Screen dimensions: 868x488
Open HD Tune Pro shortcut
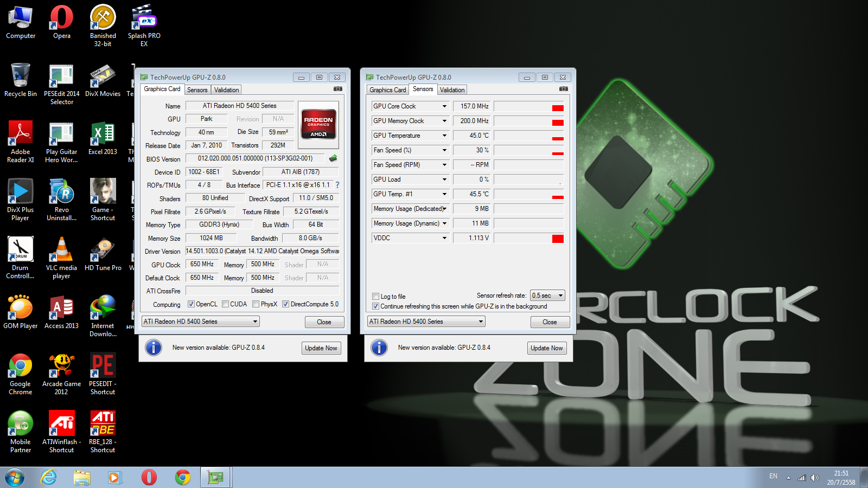click(x=103, y=254)
